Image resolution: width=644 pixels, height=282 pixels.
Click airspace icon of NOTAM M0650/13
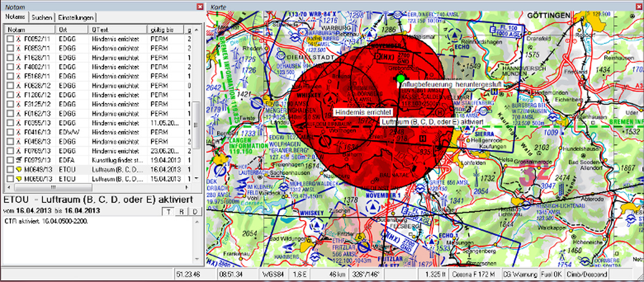pyautogui.click(x=19, y=178)
